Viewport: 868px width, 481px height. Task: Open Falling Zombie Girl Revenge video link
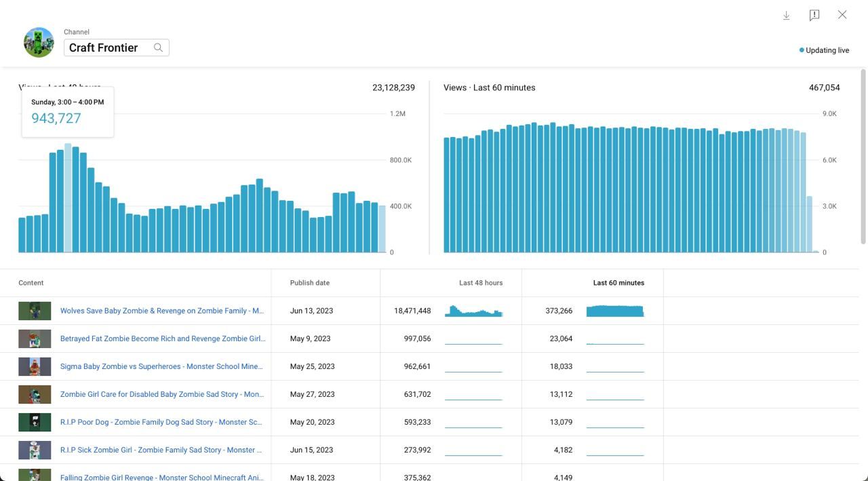[161, 477]
